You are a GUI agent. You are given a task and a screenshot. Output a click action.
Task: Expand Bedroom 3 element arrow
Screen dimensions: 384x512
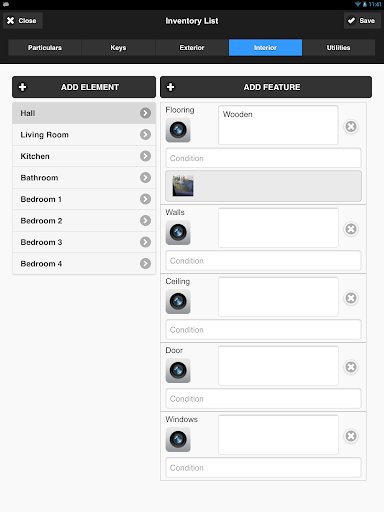(x=145, y=242)
